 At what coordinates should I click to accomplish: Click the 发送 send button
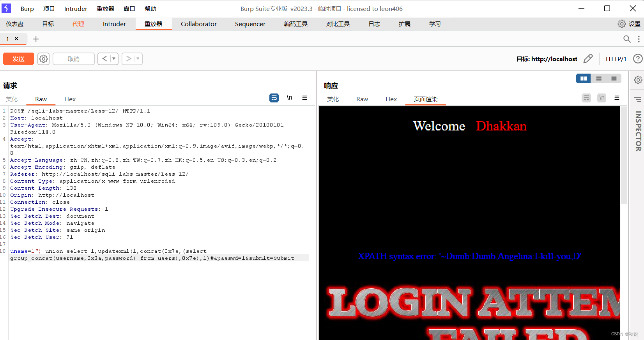coord(18,59)
